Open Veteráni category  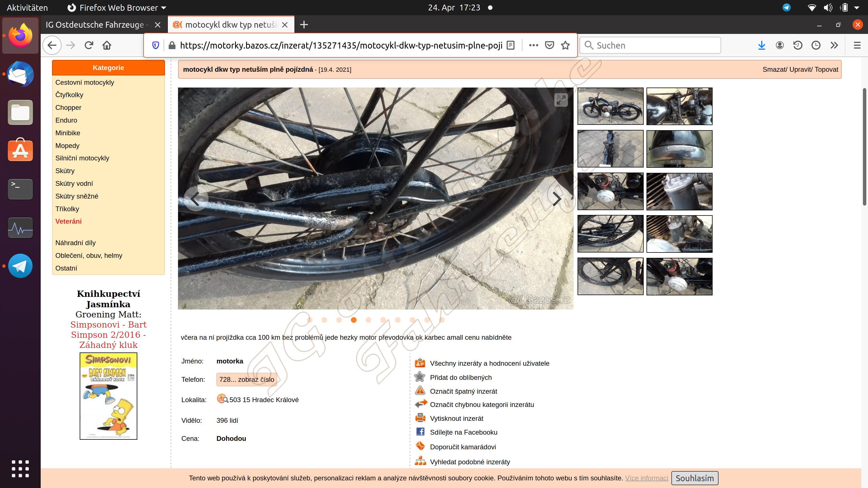[68, 221]
